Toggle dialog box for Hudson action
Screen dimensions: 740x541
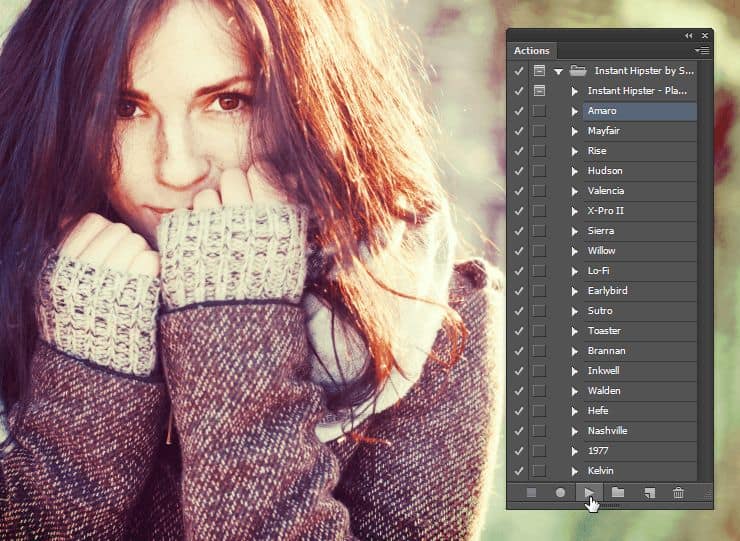tap(539, 171)
